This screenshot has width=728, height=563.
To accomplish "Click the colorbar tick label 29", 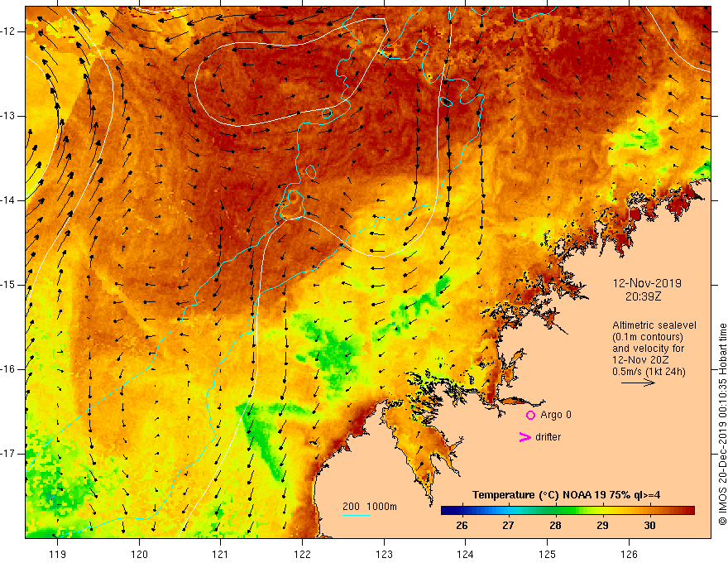I will 602,526.
